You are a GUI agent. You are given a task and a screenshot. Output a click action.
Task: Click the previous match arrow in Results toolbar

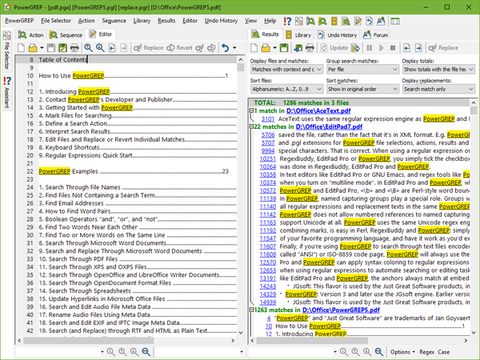(x=407, y=48)
